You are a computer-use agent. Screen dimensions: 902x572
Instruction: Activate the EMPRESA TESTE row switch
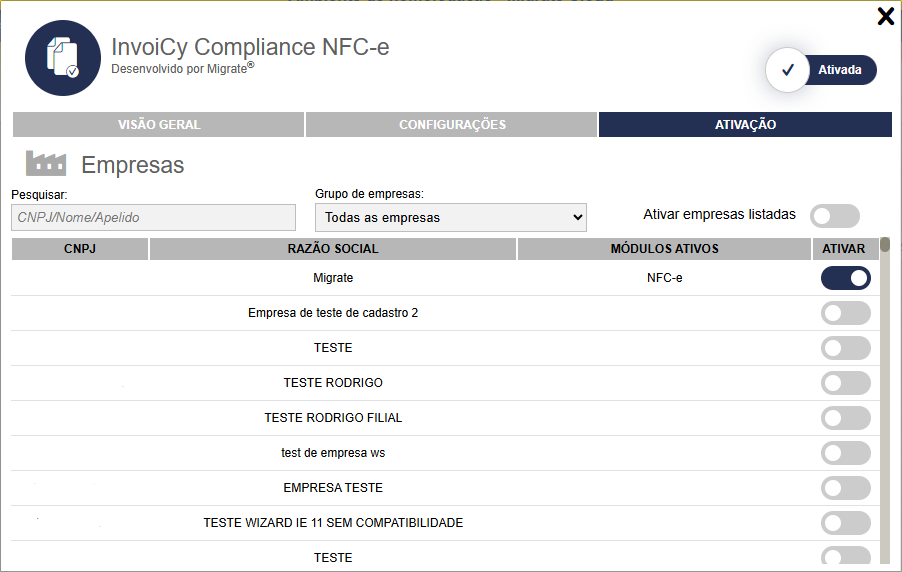point(845,488)
